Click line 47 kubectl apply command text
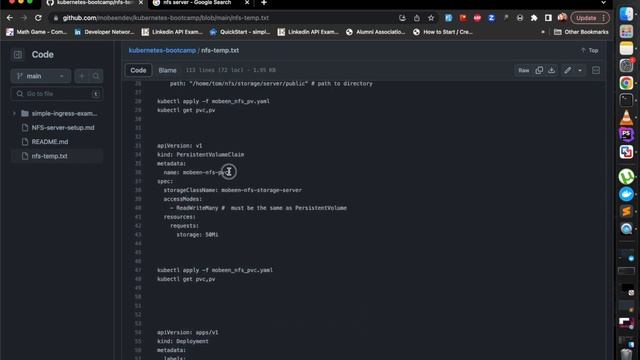This screenshot has height=360, width=640. pos(215,270)
